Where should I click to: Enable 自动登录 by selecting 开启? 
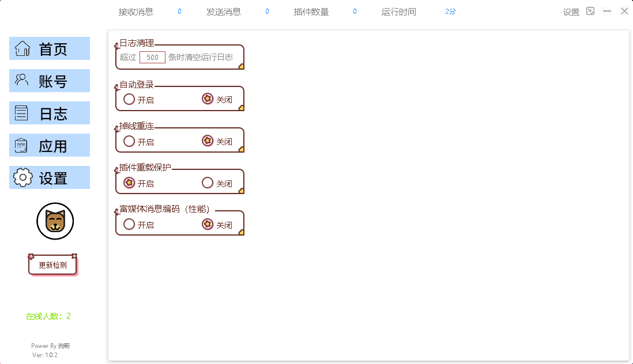click(130, 99)
